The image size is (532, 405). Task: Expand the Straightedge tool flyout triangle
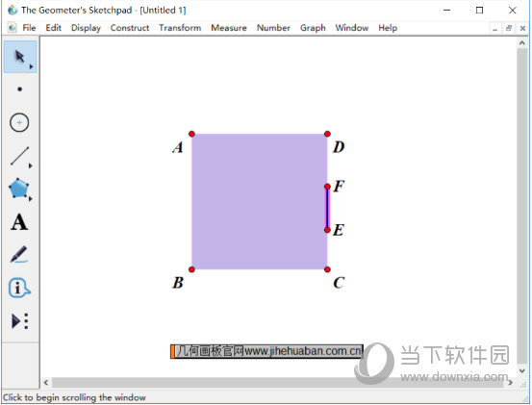coord(31,165)
